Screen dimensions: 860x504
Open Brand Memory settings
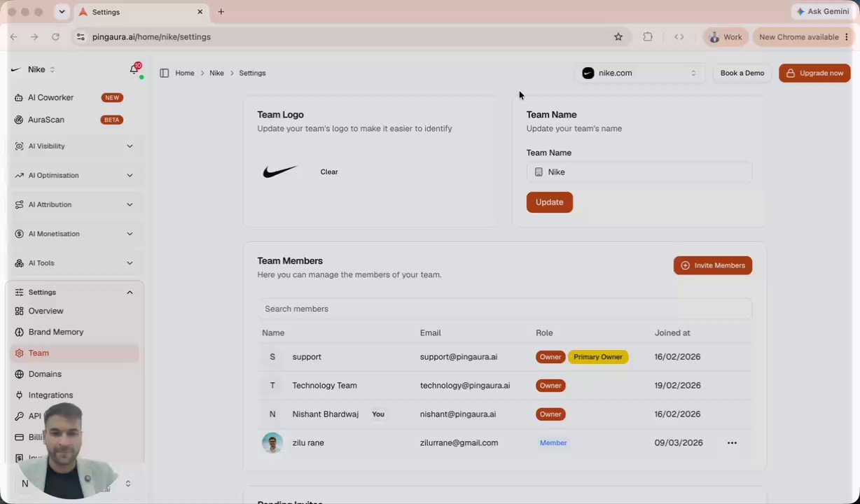point(56,332)
